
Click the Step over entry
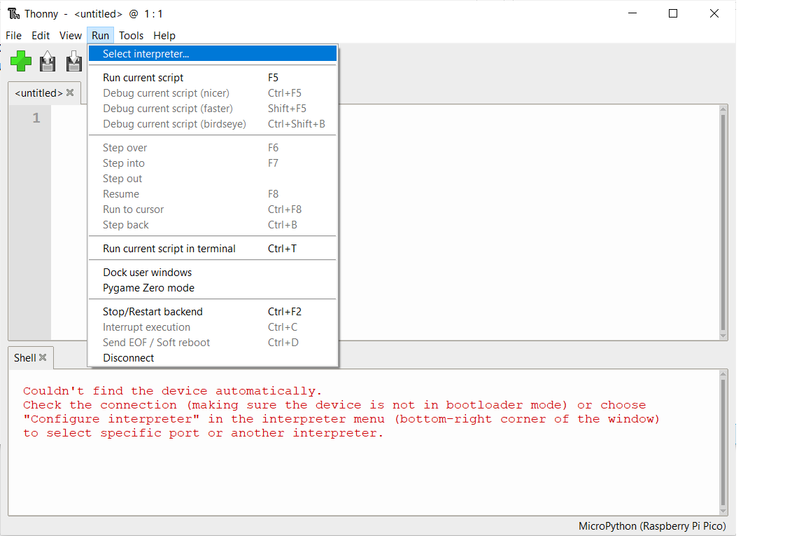[213, 147]
